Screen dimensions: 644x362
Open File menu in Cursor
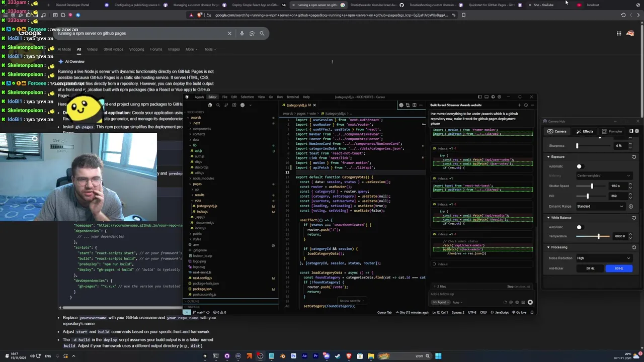click(225, 97)
